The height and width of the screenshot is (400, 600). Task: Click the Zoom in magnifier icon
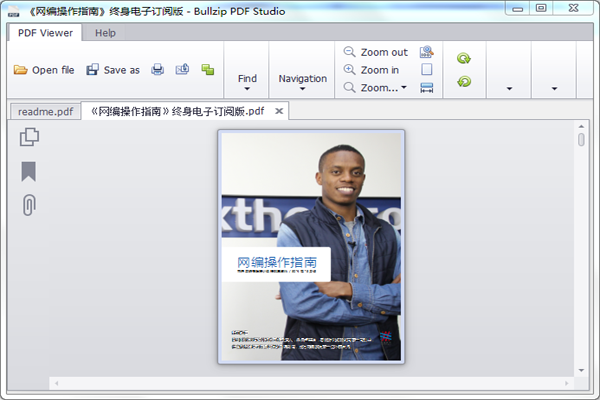pos(349,70)
